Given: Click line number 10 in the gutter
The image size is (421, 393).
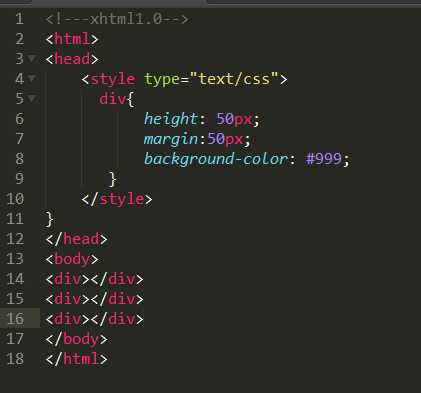Looking at the screenshot, I should pyautogui.click(x=15, y=199).
